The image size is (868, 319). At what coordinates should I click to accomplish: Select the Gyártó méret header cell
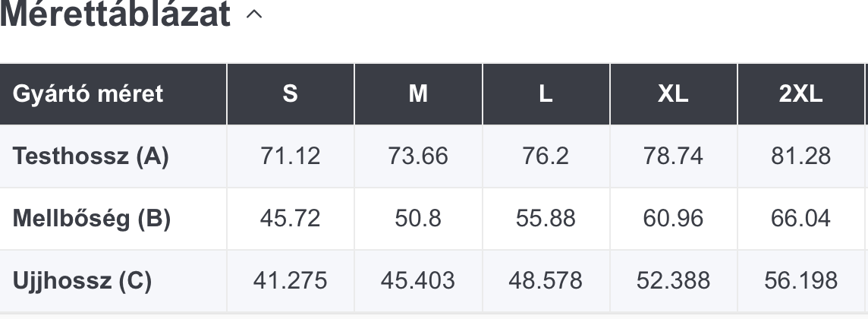(x=113, y=94)
